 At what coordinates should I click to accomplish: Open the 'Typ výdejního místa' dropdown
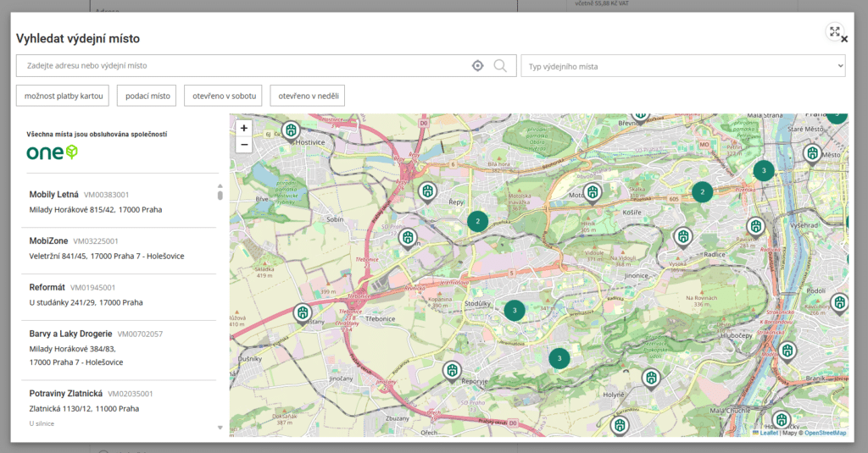point(683,66)
